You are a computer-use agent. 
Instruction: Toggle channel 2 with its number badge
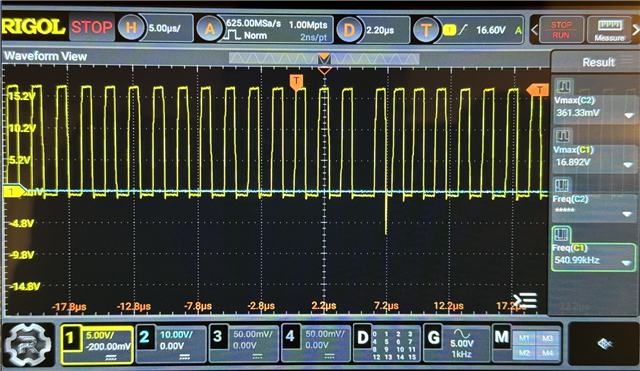(x=144, y=337)
